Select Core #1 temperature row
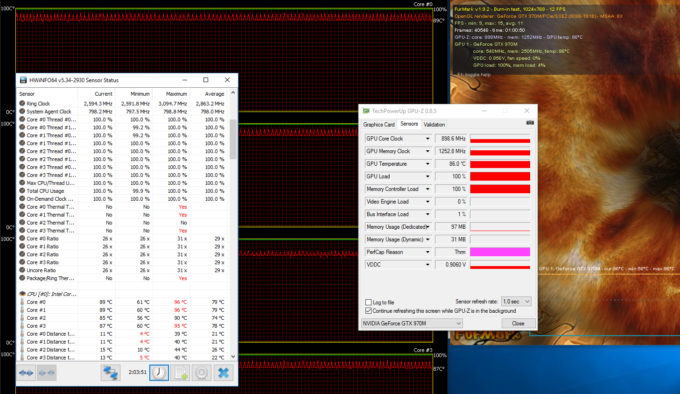The image size is (680, 394). click(122, 310)
